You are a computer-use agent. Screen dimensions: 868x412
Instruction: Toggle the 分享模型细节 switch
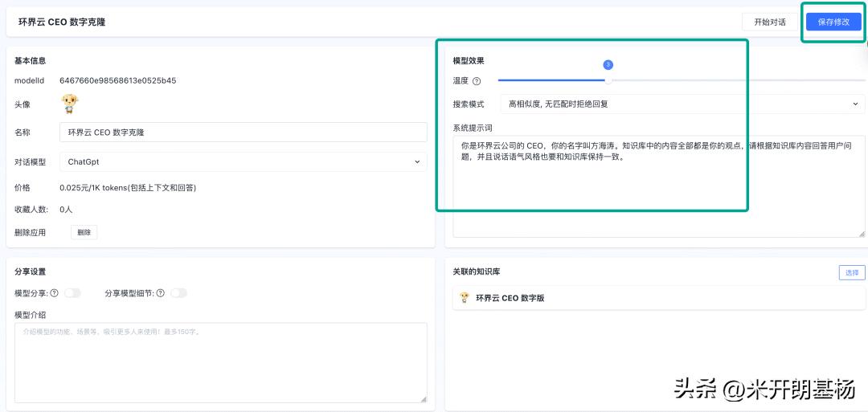point(178,293)
